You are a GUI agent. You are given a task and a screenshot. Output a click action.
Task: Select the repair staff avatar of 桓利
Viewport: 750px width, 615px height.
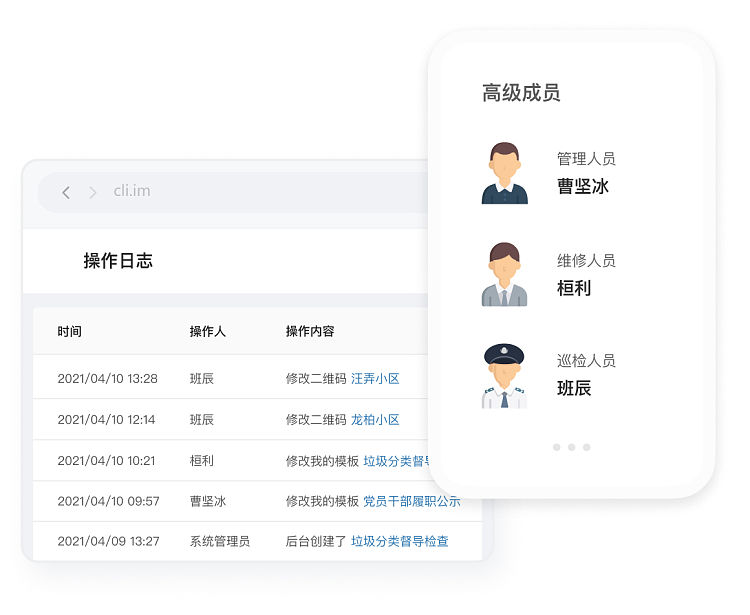click(504, 274)
